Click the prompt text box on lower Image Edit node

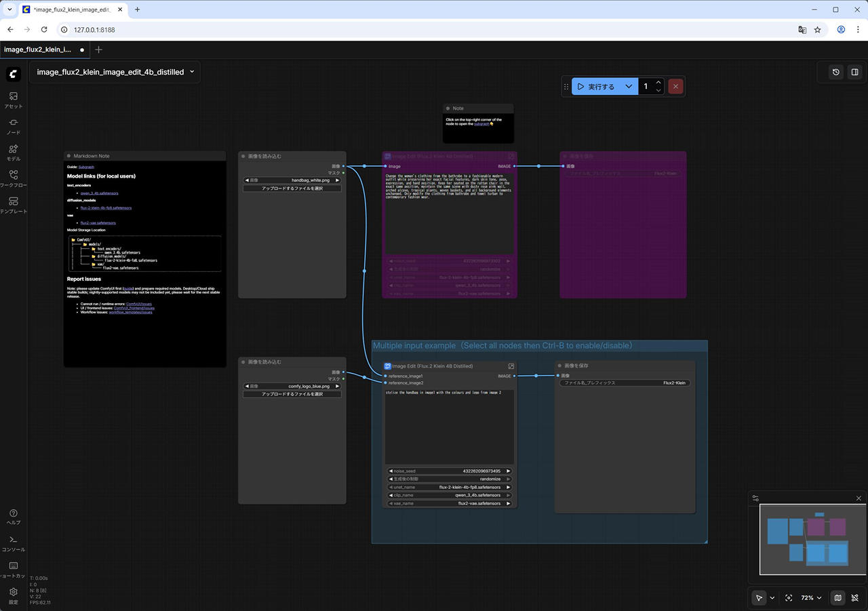[450, 426]
